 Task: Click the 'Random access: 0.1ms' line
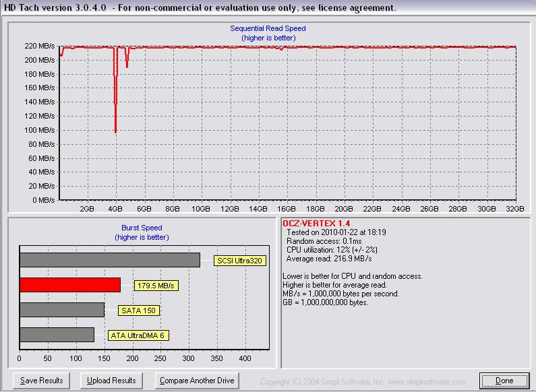click(x=324, y=241)
